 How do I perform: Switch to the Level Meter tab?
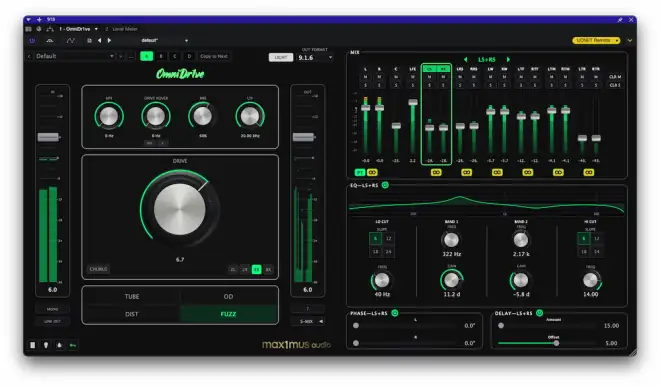(125, 29)
